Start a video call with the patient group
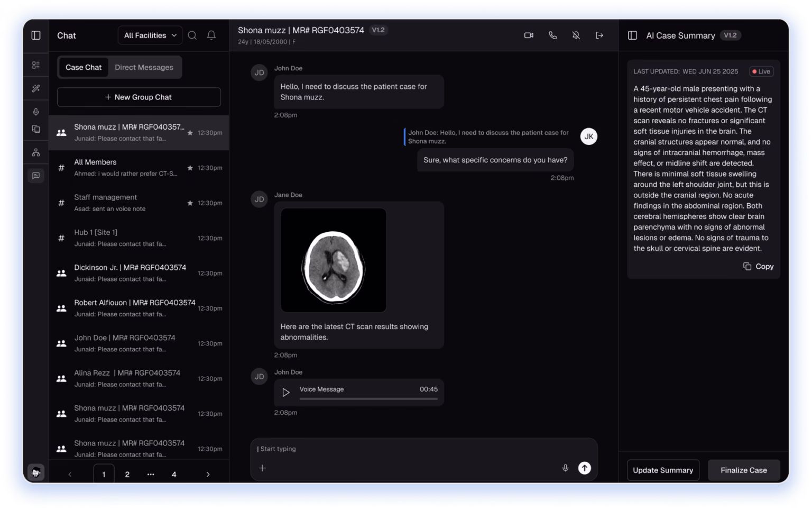812x510 pixels. coord(528,35)
